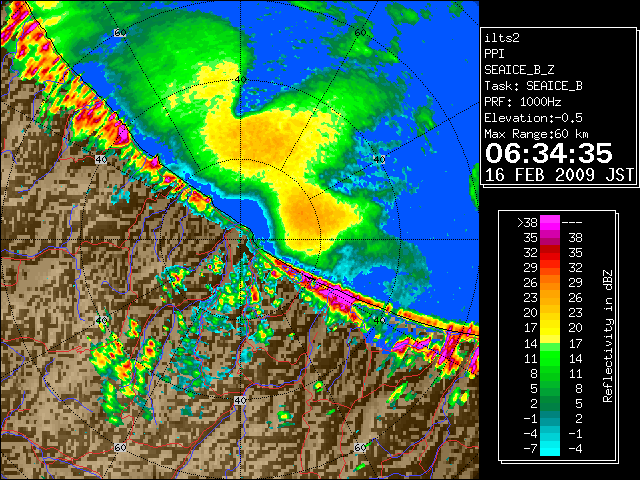Viewport: 640px width, 480px height.
Task: Pick the yellow band of the reflectivity color bar
Action: (550, 329)
